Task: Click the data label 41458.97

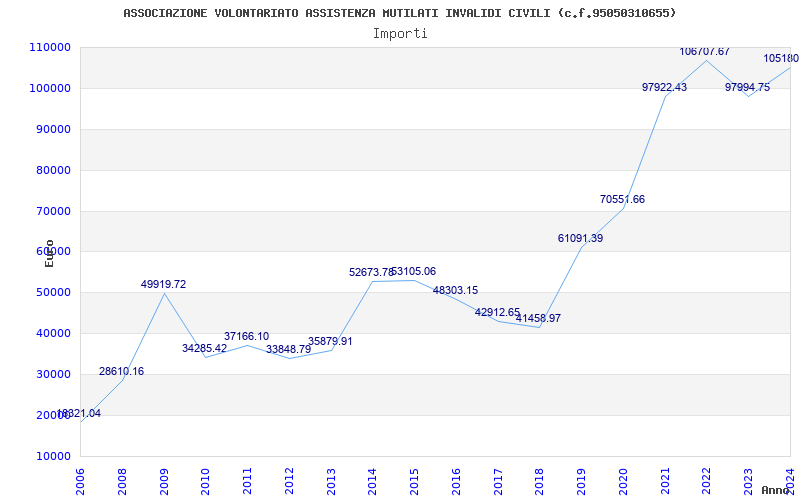Action: [538, 318]
